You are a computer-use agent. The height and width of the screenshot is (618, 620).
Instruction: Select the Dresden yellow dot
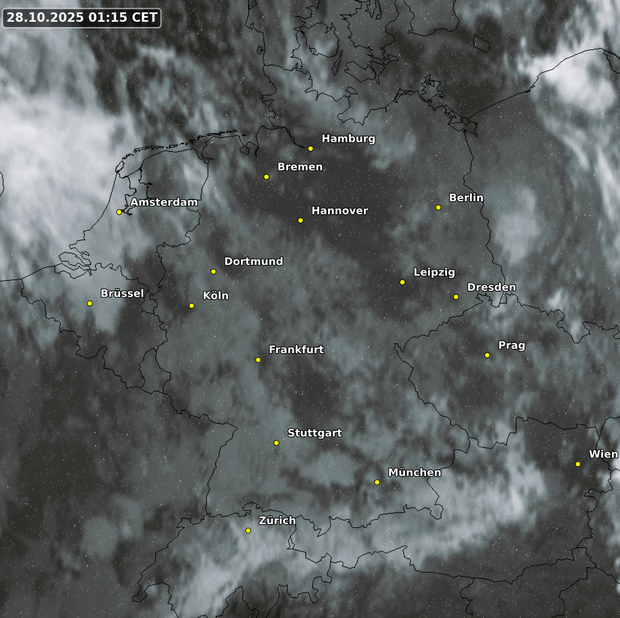[x=456, y=297]
